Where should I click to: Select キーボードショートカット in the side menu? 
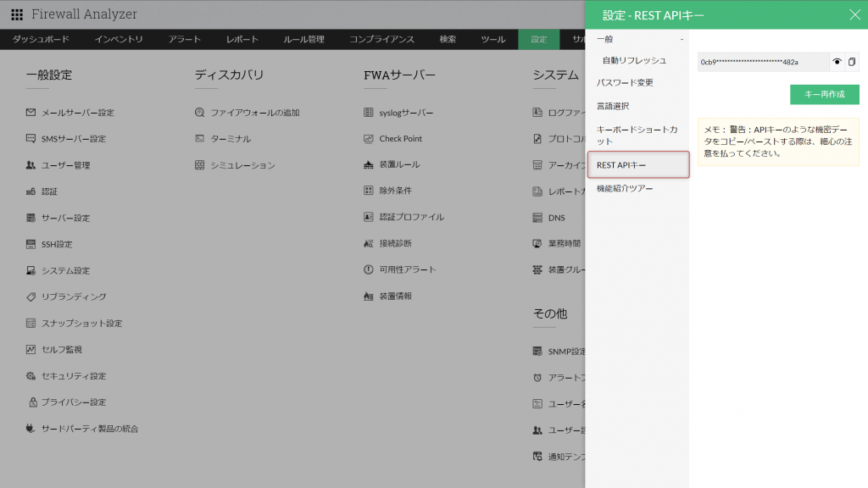pos(637,135)
